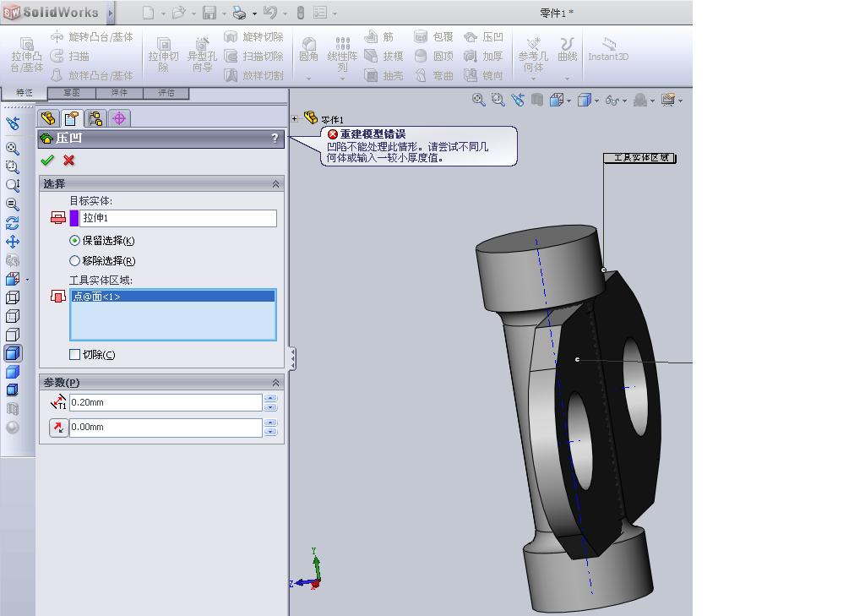Screen dimensions: 865x616
Task: Open the FeatureManager design tree tab
Action: point(48,118)
